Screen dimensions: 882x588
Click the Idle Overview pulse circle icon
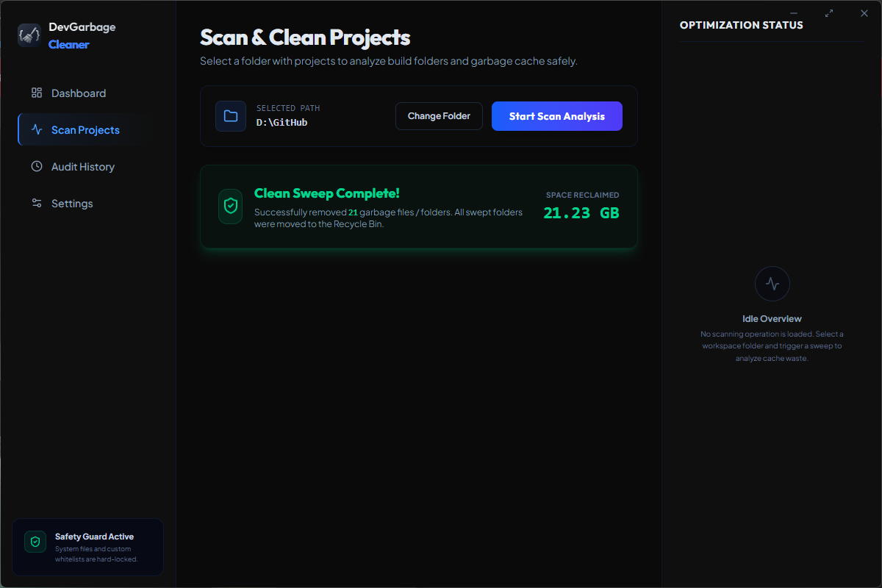[x=772, y=284]
